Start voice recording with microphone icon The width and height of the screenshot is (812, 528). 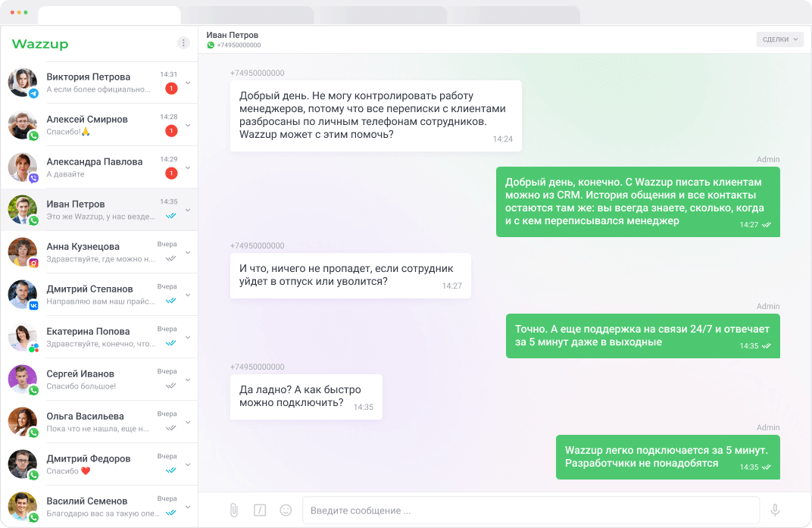tap(775, 511)
